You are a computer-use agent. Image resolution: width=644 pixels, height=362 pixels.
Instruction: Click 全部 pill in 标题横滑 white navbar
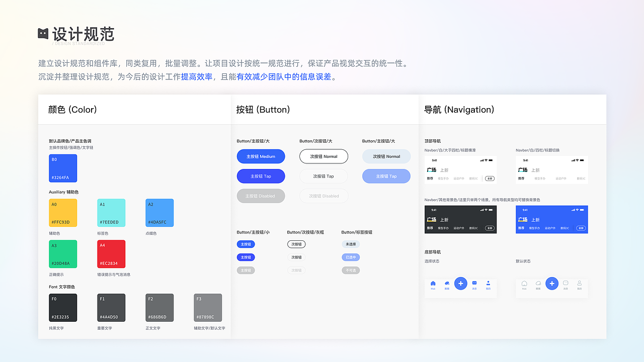click(x=490, y=178)
